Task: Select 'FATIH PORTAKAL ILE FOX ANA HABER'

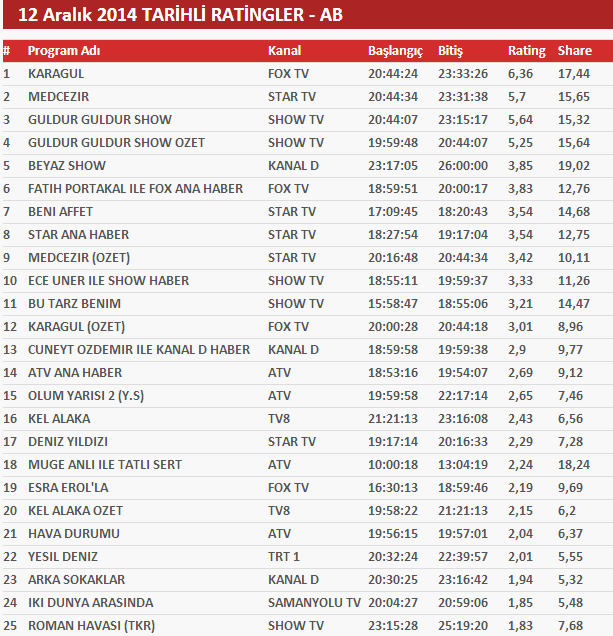Action: click(x=136, y=189)
